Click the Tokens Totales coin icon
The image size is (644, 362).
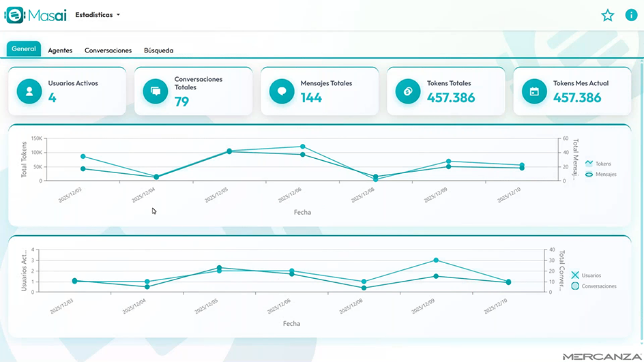tap(408, 91)
